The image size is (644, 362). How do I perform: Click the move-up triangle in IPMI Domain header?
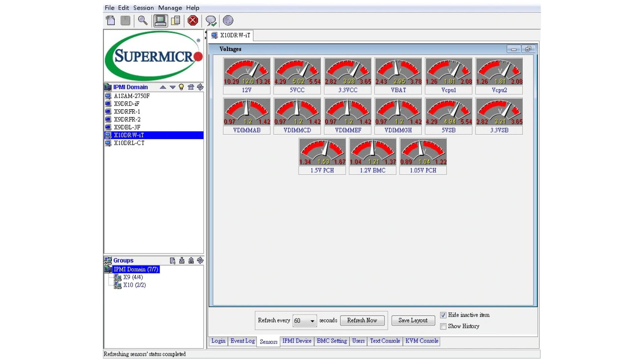coord(163,87)
